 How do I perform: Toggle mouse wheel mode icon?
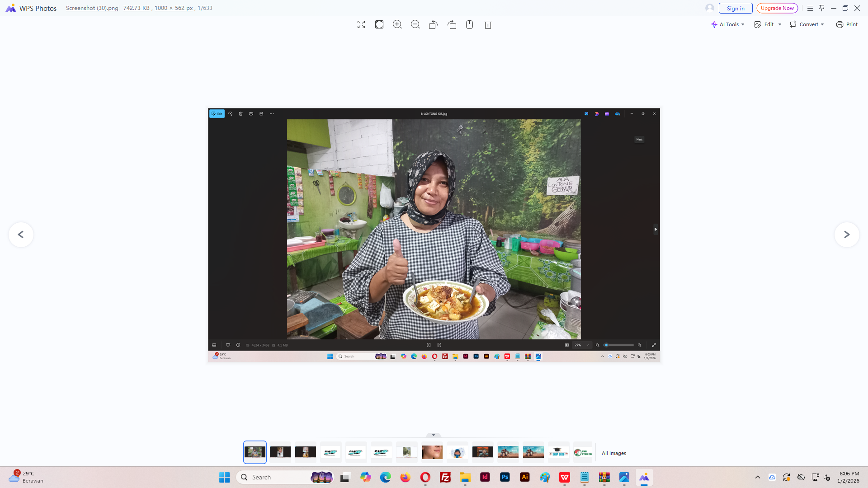(x=470, y=25)
